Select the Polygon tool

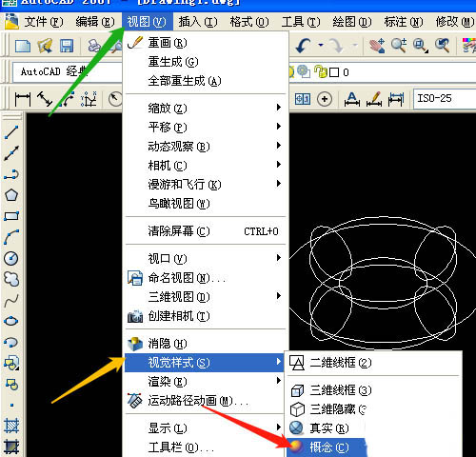11,195
